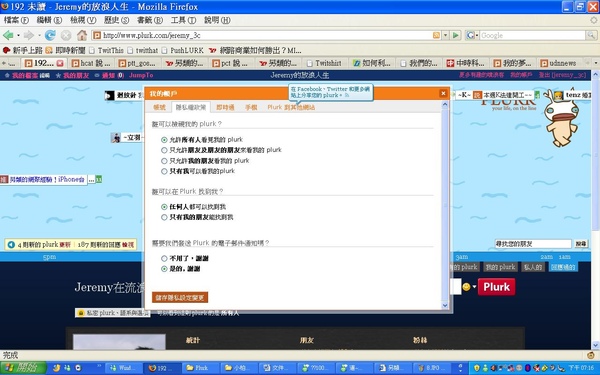The width and height of the screenshot is (600, 375).
Task: Click the 小哈 folder taskbar item
Action: click(240, 368)
